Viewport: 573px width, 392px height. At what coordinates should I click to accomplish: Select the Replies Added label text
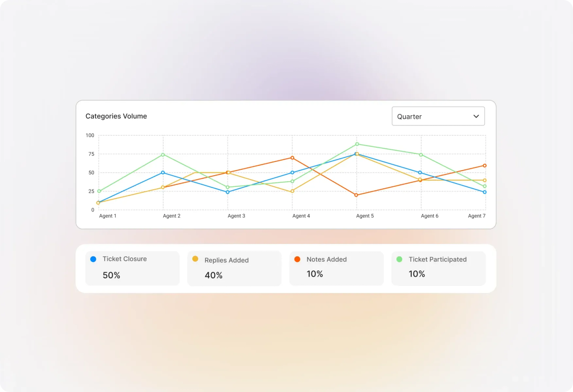pyautogui.click(x=226, y=260)
